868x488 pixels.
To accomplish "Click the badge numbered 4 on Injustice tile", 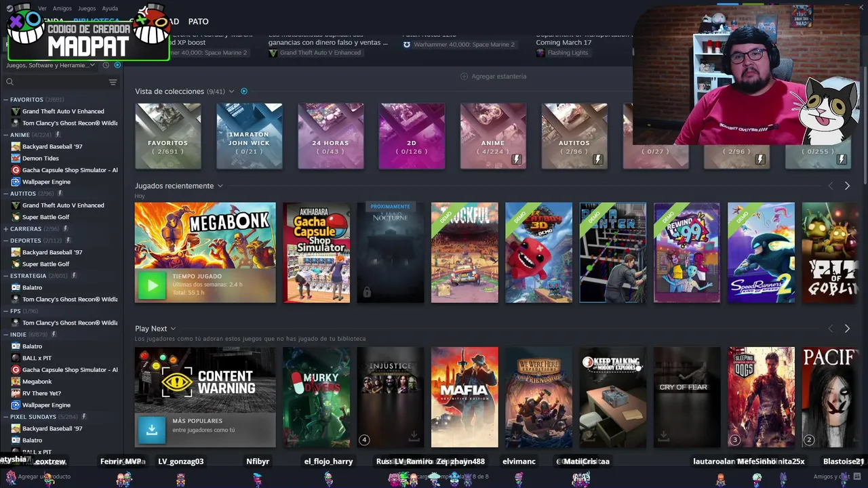I will pyautogui.click(x=364, y=440).
